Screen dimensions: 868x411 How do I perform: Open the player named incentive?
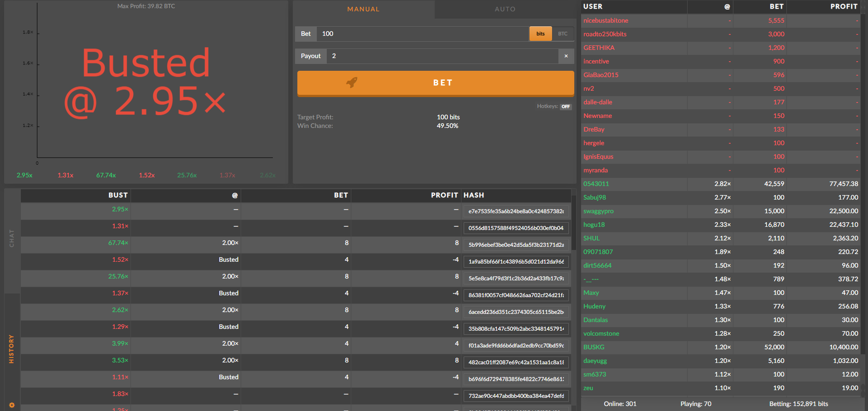[x=596, y=61]
